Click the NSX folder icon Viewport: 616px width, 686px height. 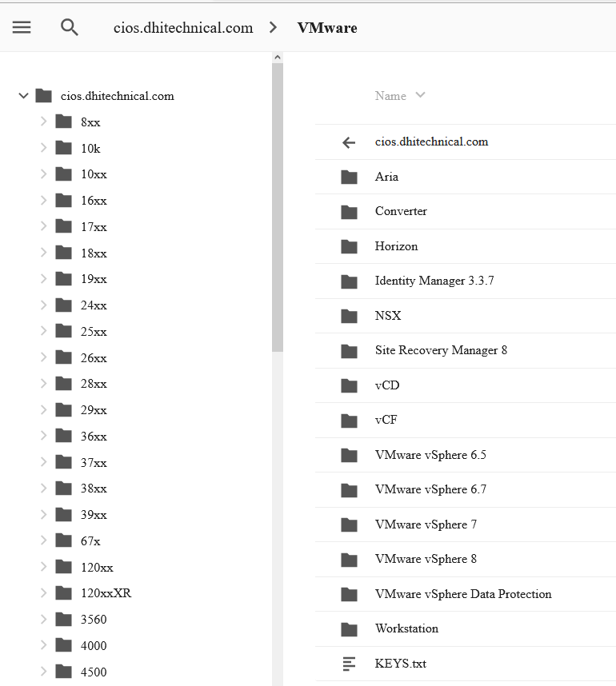coord(349,316)
